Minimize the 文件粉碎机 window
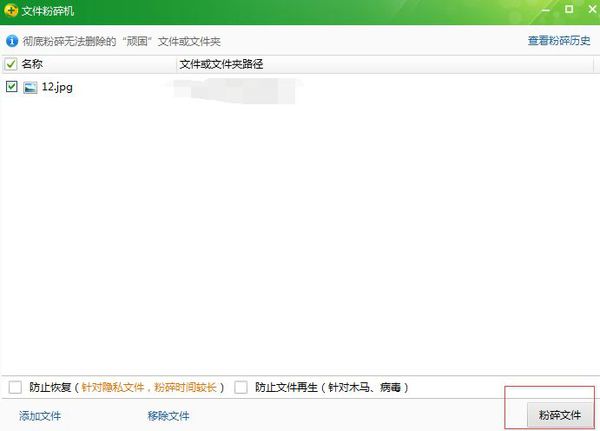 tap(546, 10)
